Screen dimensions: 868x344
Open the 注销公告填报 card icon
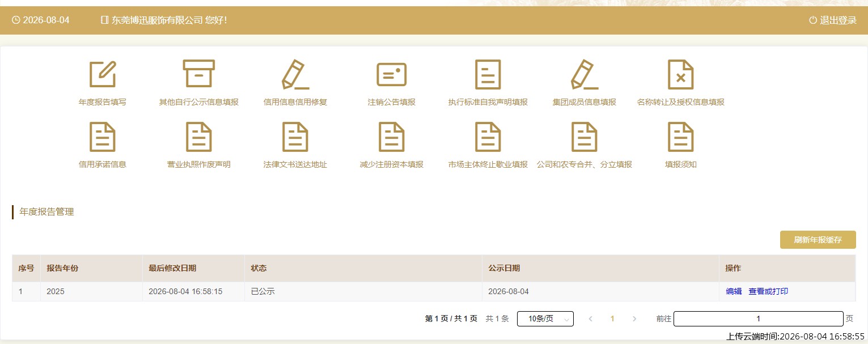pos(392,74)
